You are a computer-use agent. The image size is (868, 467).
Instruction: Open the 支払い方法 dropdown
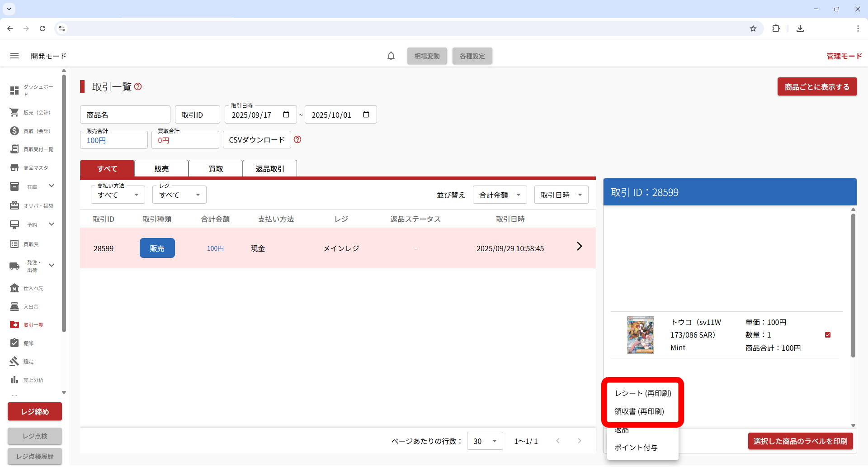click(118, 195)
